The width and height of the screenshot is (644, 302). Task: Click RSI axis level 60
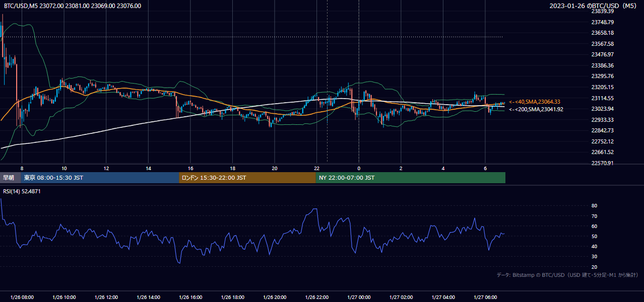(594, 226)
